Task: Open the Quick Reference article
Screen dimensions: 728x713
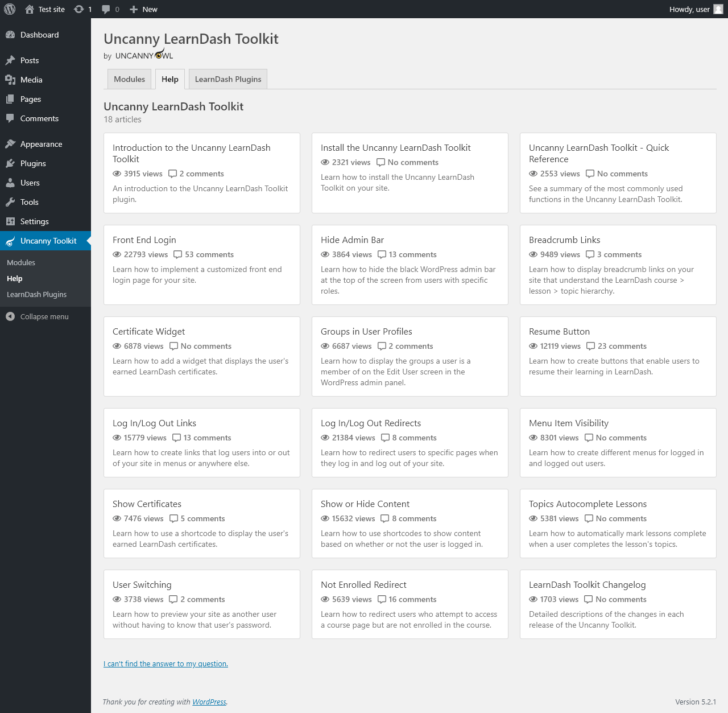Action: coord(618,173)
